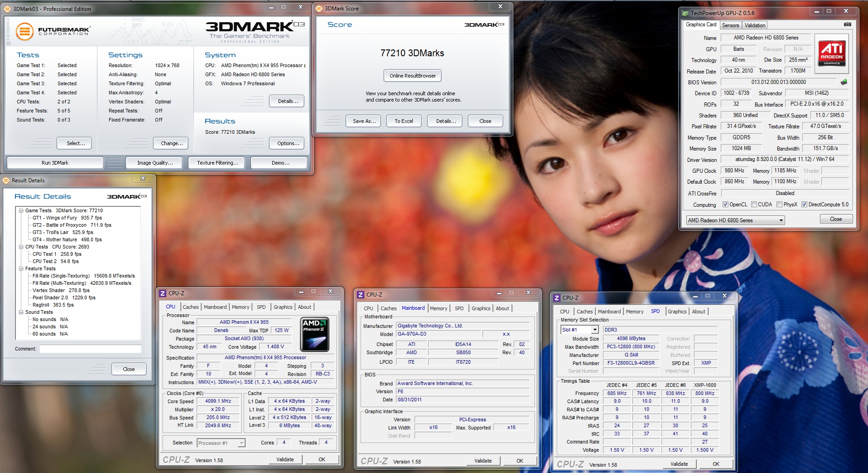Viewport: 868px width, 473px height.
Task: Click OK in the CPU-Z Motherboard window
Action: [x=520, y=461]
